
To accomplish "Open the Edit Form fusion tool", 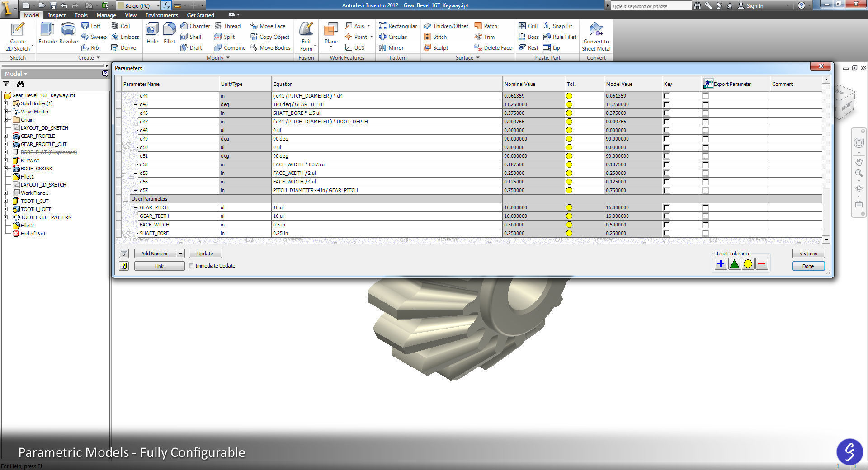I will coord(306,37).
